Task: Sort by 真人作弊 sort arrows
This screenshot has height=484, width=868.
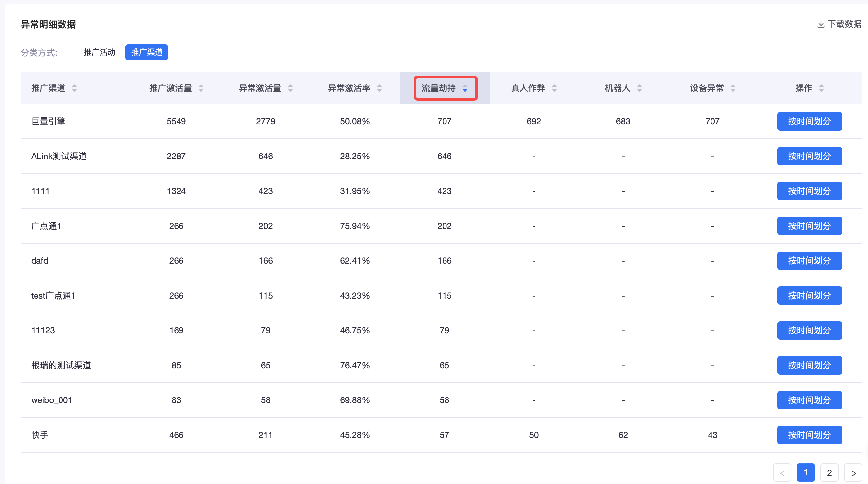Action: [554, 88]
